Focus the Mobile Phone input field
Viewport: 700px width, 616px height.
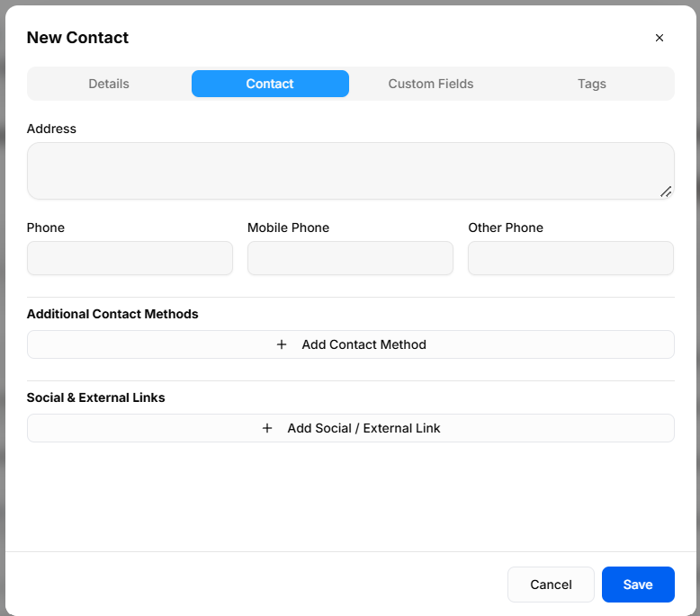click(x=350, y=258)
